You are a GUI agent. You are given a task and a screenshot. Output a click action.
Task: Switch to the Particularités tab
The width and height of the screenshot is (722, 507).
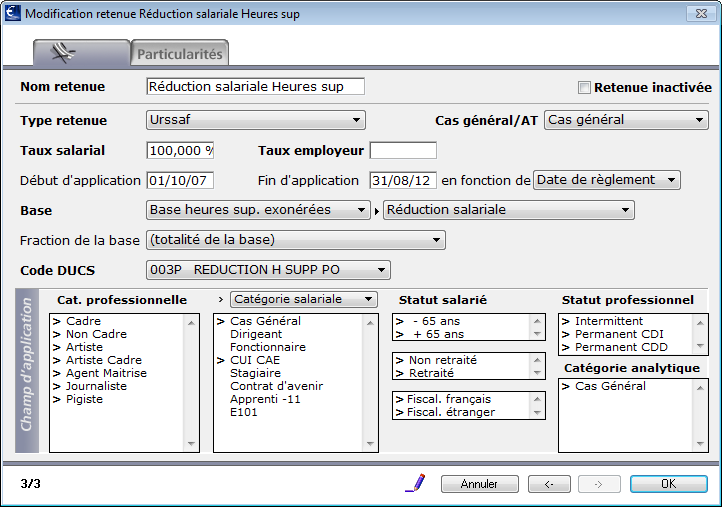(180, 53)
